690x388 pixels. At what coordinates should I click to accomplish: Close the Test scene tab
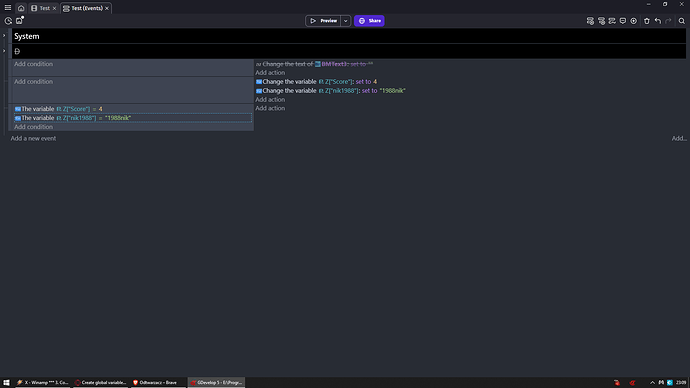(55, 8)
